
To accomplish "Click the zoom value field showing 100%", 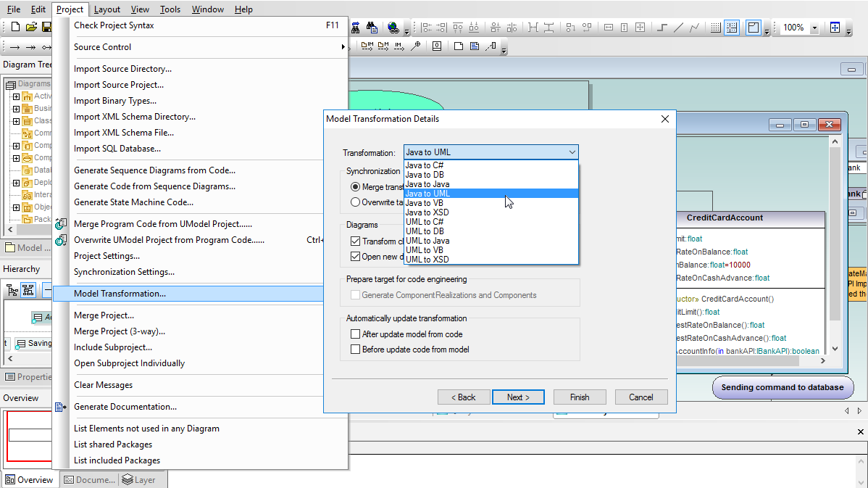I will [x=794, y=28].
